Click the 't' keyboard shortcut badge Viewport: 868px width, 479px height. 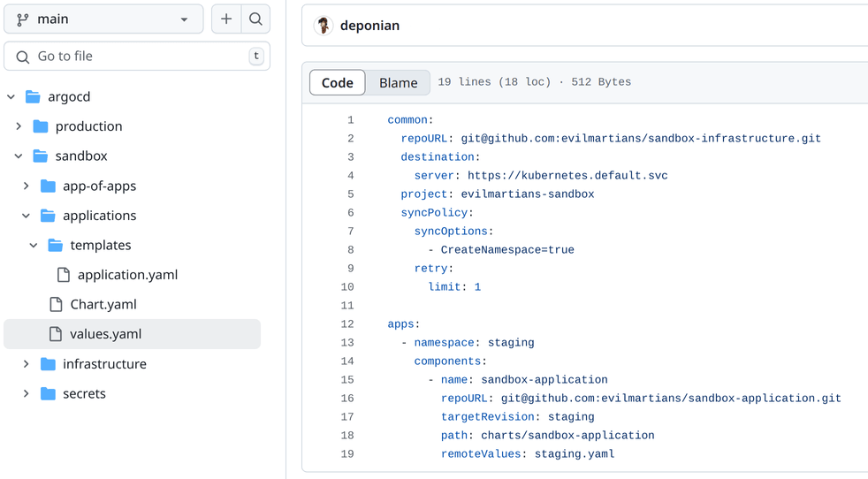click(x=256, y=56)
